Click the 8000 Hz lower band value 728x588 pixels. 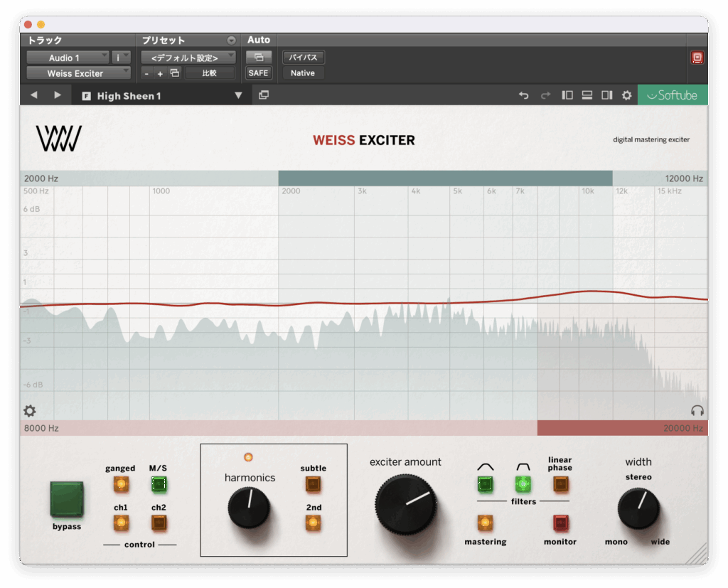pyautogui.click(x=41, y=428)
